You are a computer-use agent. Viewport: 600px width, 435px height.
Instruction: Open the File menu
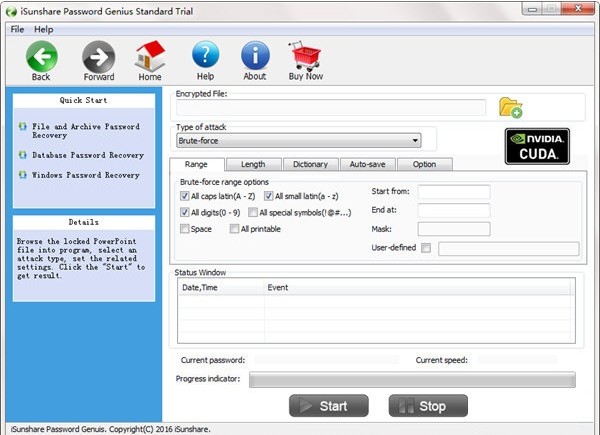pyautogui.click(x=17, y=29)
